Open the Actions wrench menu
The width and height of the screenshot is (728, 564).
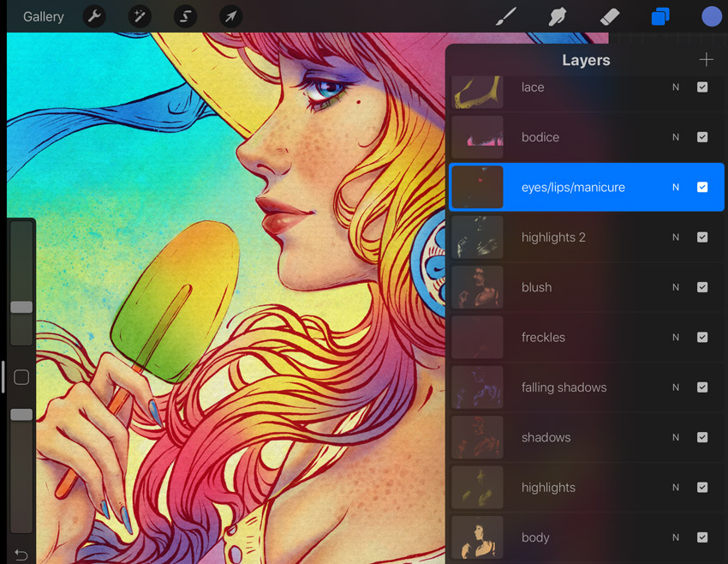(94, 17)
